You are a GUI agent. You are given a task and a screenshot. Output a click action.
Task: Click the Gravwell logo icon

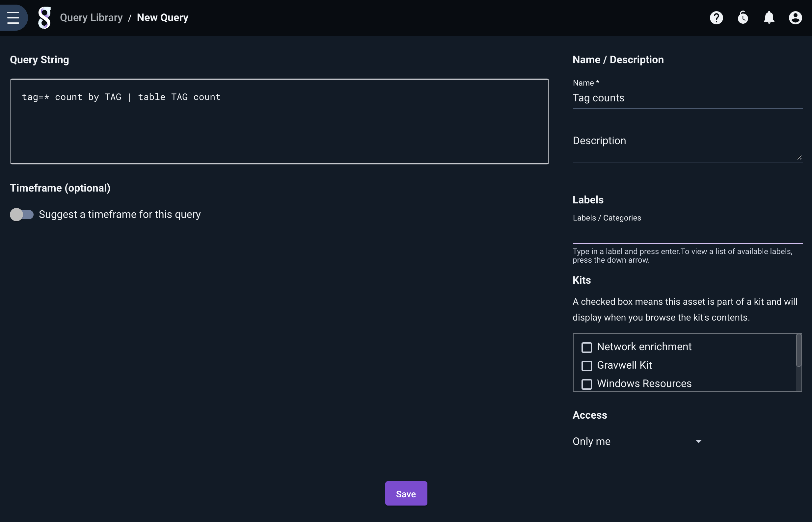coord(44,18)
